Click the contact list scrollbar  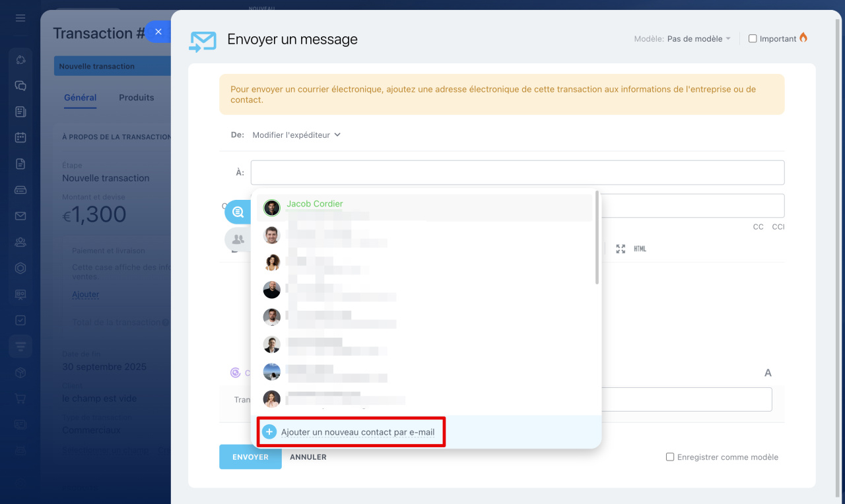tap(597, 237)
